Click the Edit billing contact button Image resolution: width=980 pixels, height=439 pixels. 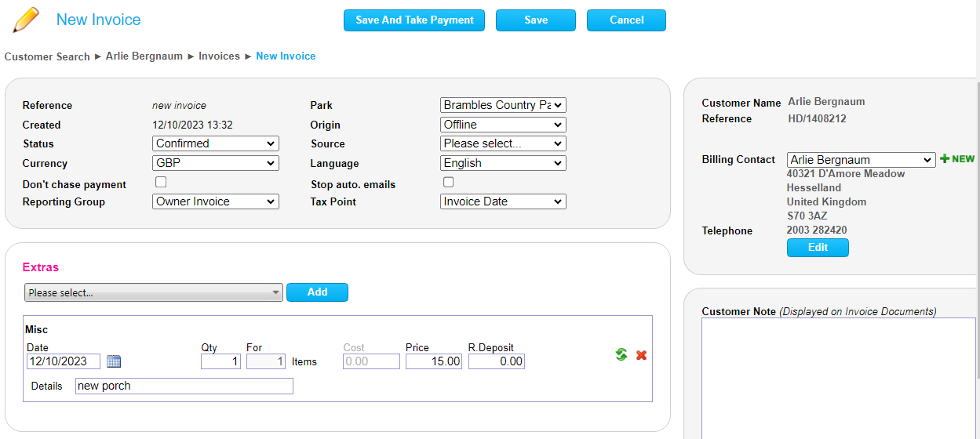pyautogui.click(x=818, y=248)
